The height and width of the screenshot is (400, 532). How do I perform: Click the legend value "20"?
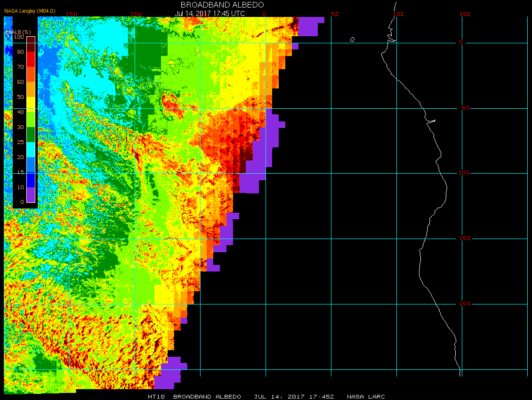pyautogui.click(x=21, y=157)
